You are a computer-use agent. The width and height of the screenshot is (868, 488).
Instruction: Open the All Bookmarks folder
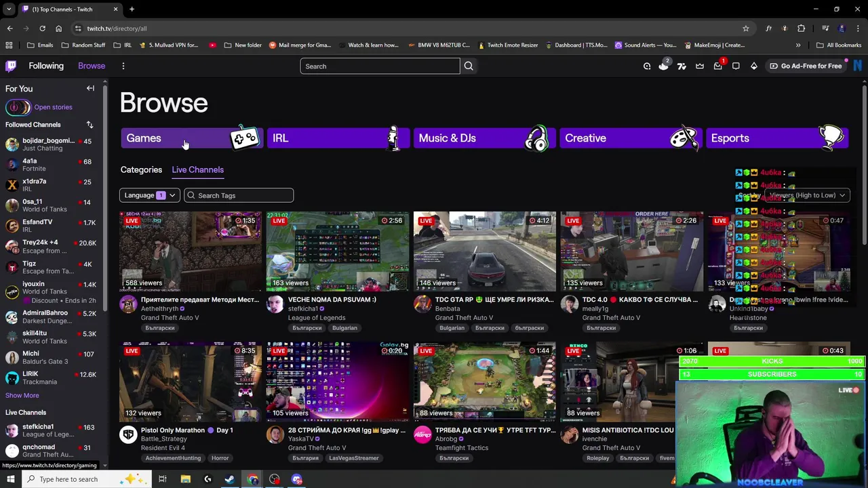(839, 45)
